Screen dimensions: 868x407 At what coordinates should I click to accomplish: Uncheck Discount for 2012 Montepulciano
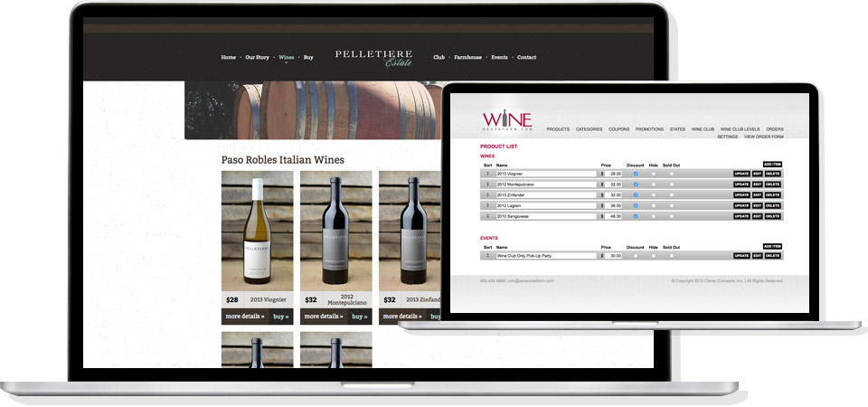tap(636, 185)
